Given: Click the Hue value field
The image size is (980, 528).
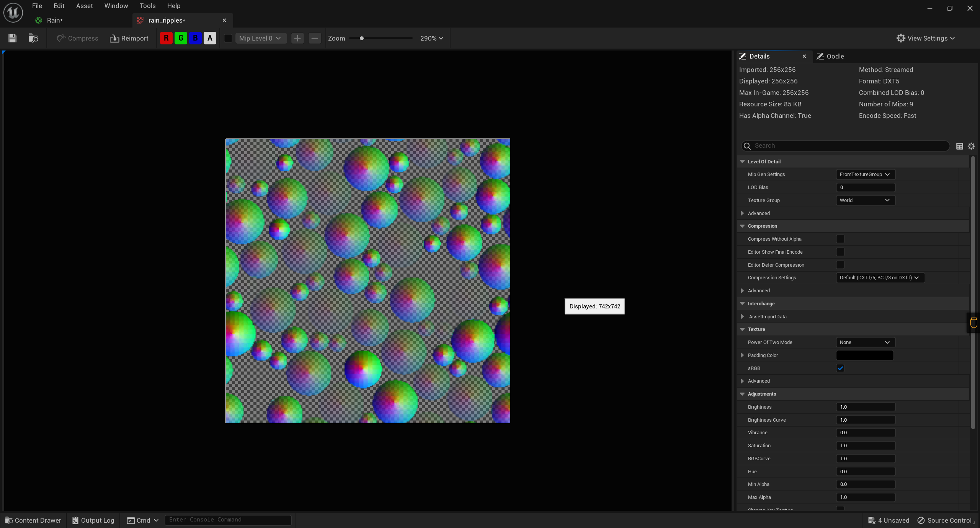Looking at the screenshot, I should pyautogui.click(x=866, y=472).
